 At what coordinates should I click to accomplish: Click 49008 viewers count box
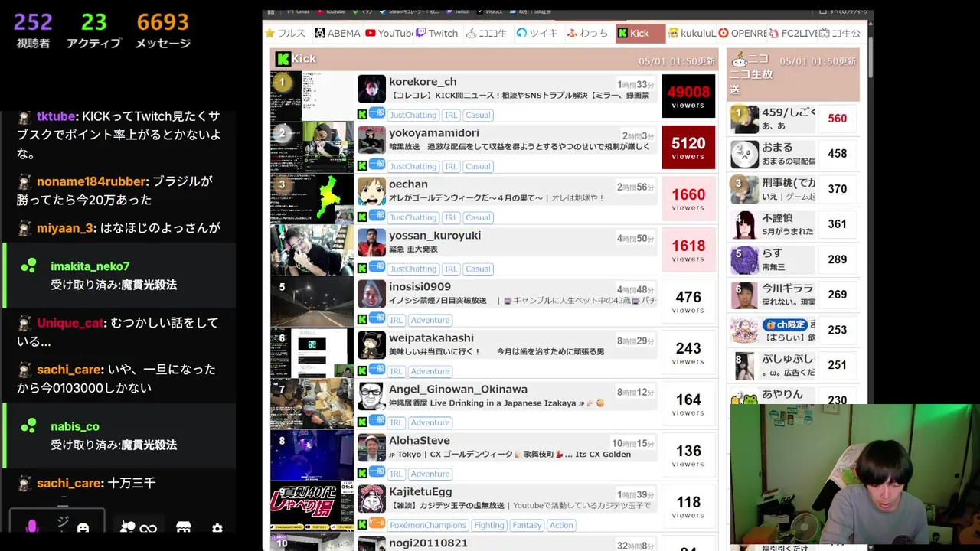coord(688,96)
